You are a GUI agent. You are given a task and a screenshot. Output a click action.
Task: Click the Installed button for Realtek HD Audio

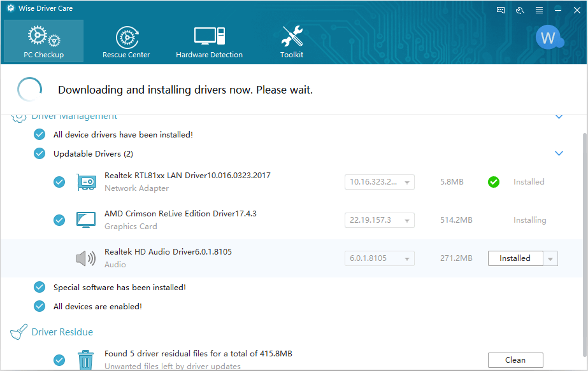(515, 258)
